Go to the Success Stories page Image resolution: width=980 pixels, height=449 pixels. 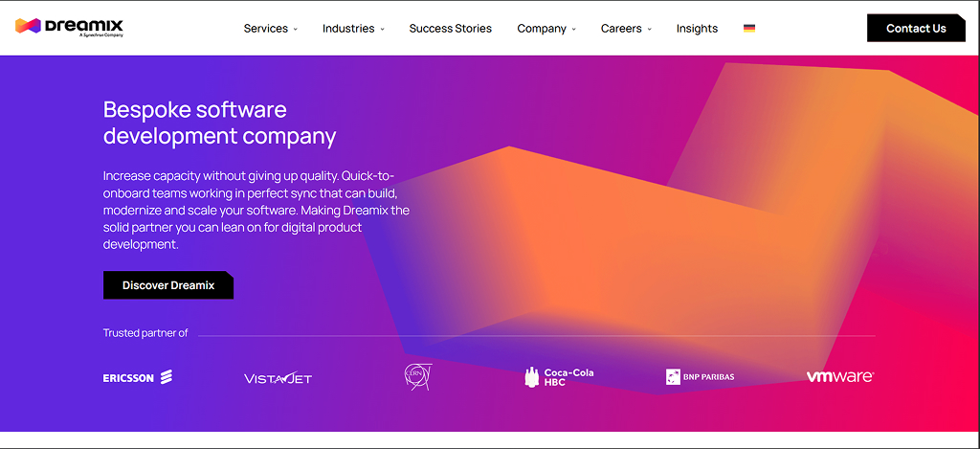[450, 29]
